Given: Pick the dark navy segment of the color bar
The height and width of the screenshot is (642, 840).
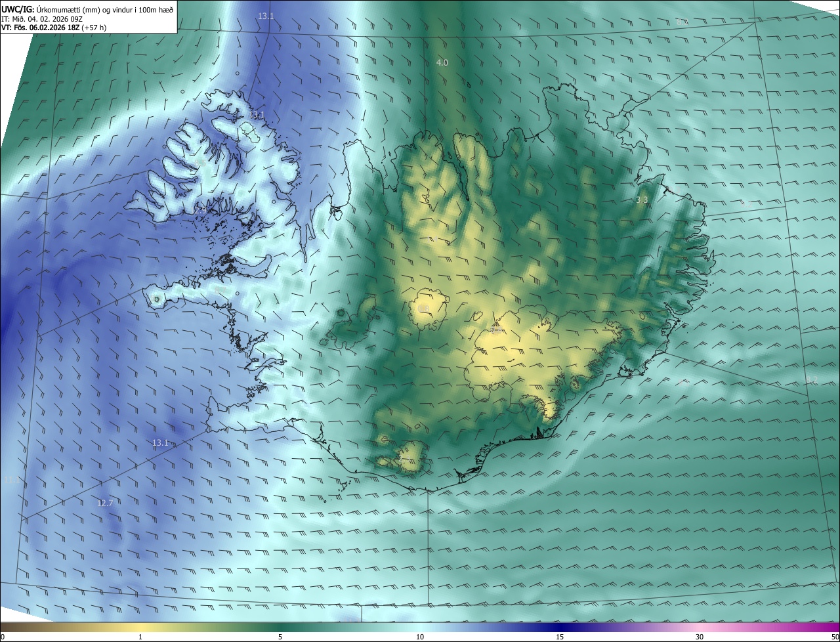Looking at the screenshot, I should pos(560,627).
